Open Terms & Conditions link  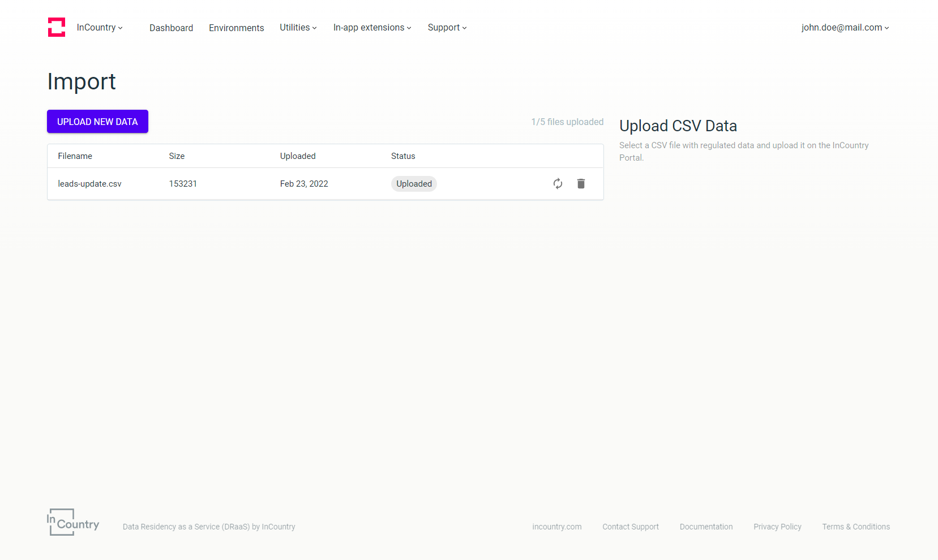pos(856,527)
